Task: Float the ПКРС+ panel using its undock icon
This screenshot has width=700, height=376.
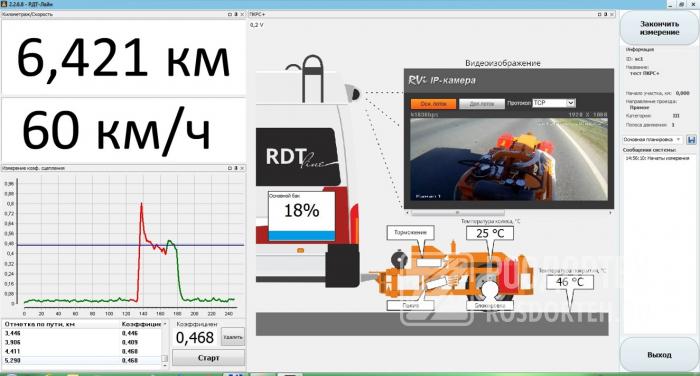Action: (600, 14)
